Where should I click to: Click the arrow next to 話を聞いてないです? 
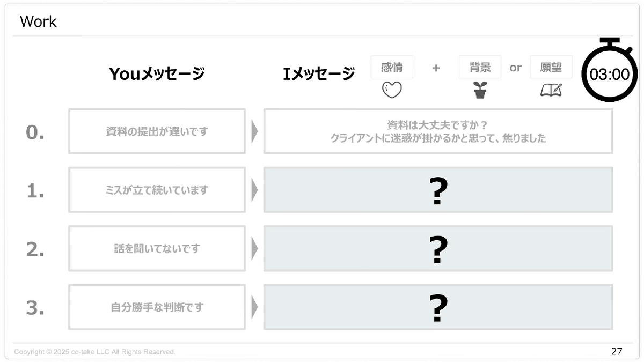tap(254, 249)
